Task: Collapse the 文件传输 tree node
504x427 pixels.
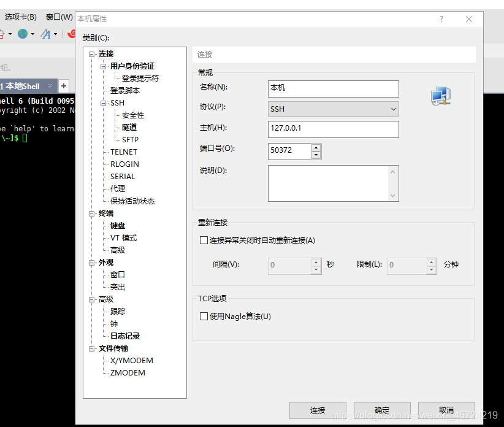Action: (x=91, y=348)
